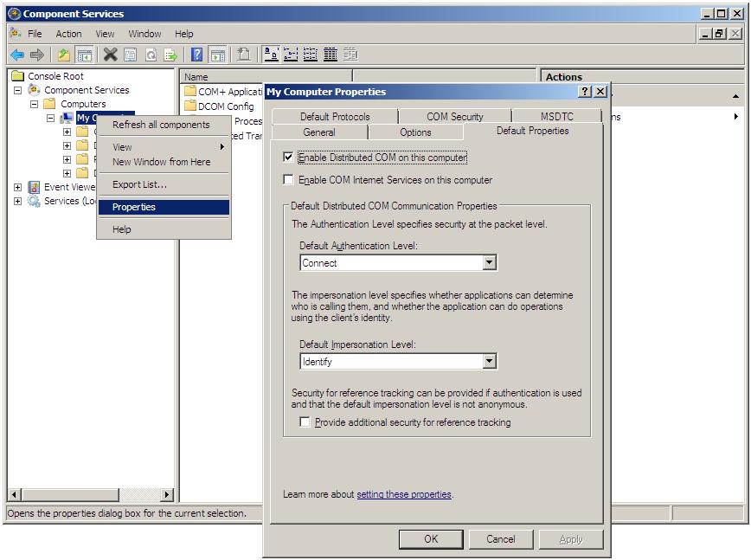Switch to the COM Security tab
Viewport: 751px width, 560px height.
[x=453, y=114]
